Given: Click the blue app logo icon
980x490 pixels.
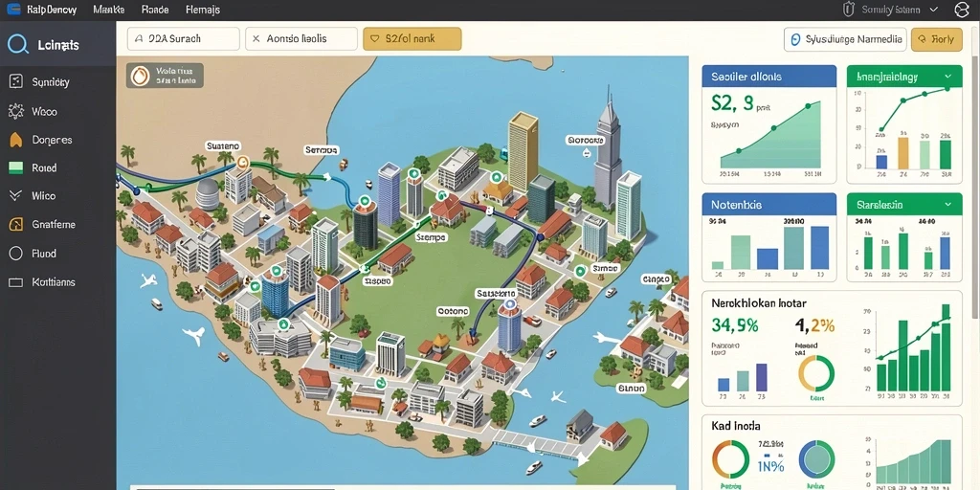Looking at the screenshot, I should (x=13, y=10).
